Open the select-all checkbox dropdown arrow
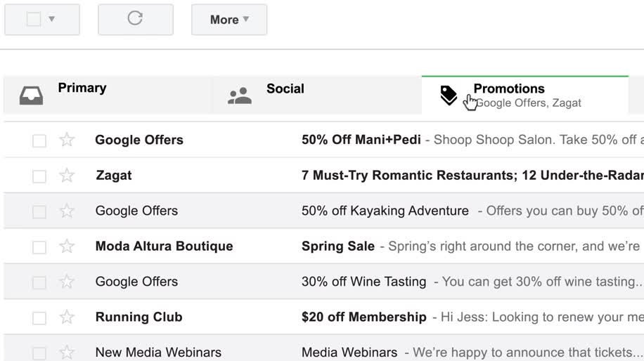The image size is (644, 361). tap(52, 20)
